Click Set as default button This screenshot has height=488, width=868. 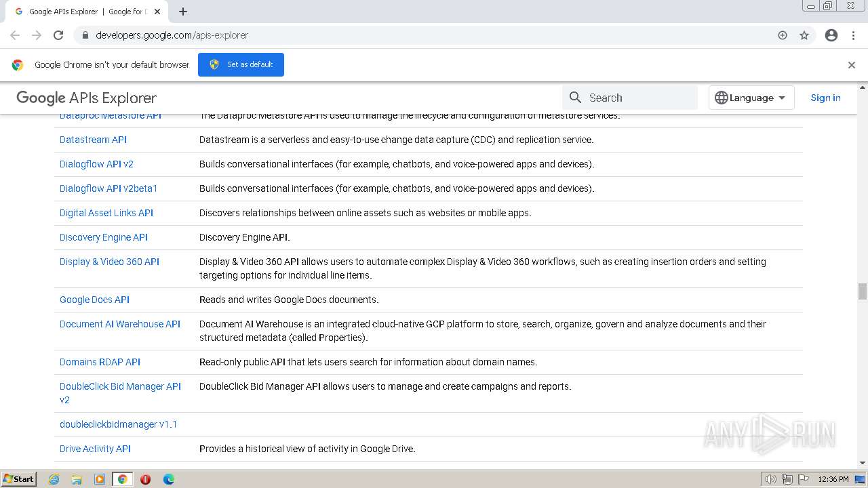pos(241,64)
